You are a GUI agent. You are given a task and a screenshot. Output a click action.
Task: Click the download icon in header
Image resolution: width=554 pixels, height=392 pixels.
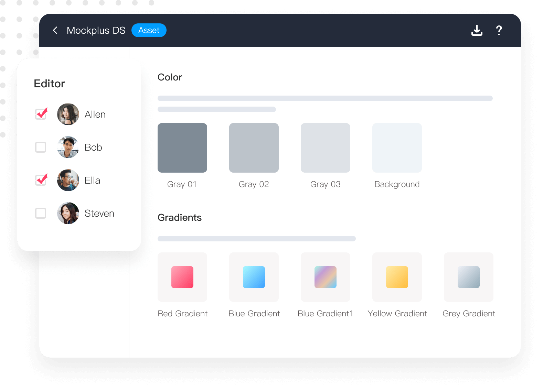point(477,30)
